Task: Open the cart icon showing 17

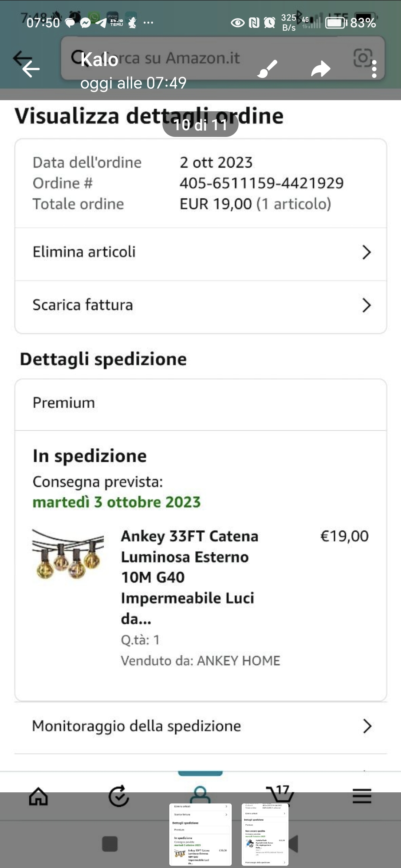Action: 280,795
